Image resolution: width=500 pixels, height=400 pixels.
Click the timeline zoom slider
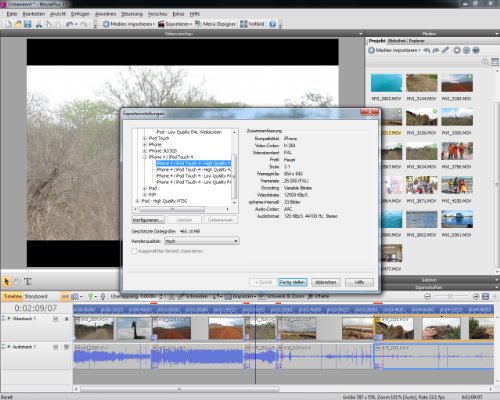click(x=450, y=296)
